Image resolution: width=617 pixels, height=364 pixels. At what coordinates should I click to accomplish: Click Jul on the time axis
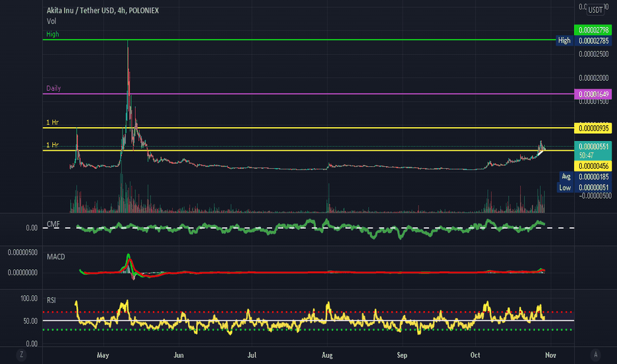coord(252,355)
